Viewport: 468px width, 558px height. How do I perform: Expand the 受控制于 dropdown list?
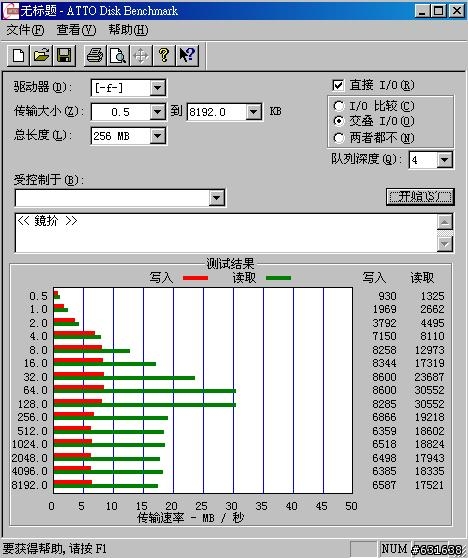(x=217, y=198)
